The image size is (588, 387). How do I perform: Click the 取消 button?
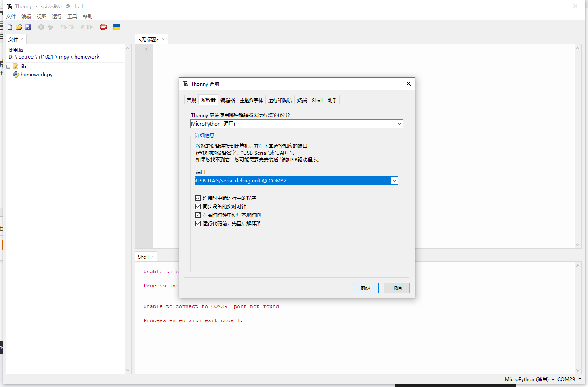(x=397, y=288)
